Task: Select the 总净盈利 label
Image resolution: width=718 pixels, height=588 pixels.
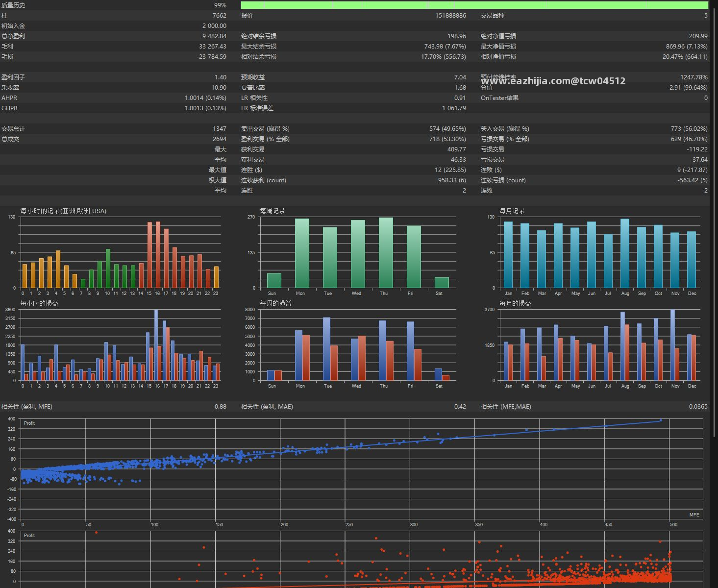Action: (13, 36)
